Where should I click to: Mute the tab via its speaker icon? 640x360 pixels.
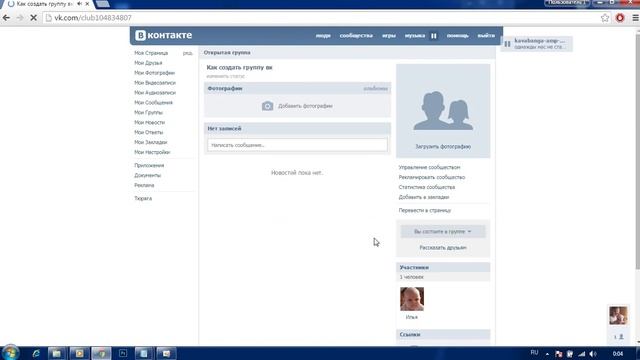pos(79,4)
